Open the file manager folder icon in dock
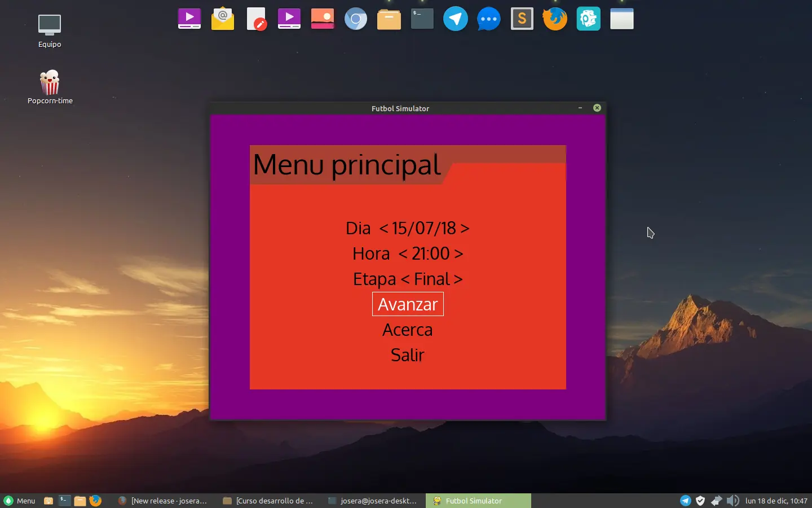 click(389, 19)
